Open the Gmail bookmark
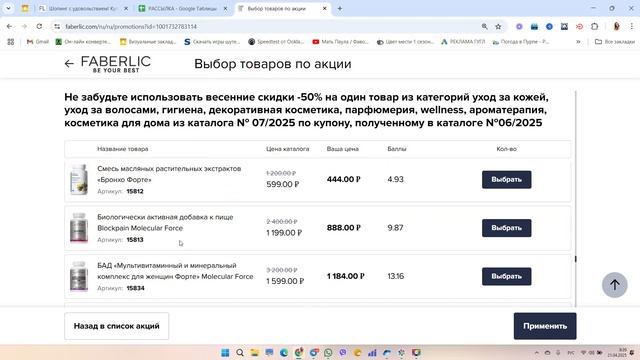Image resolution: width=640 pixels, height=360 pixels. pyautogui.click(x=38, y=42)
